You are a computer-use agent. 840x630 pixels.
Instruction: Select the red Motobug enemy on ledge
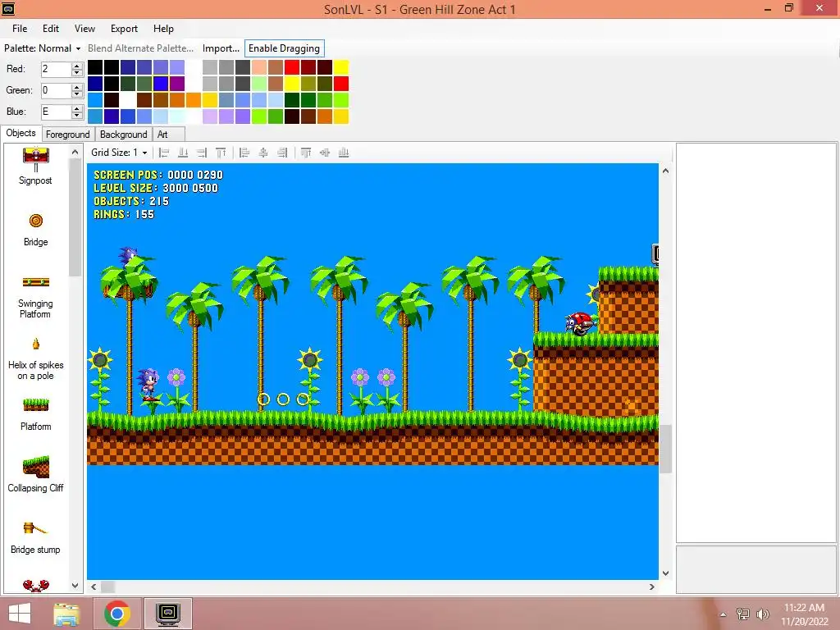coord(581,323)
